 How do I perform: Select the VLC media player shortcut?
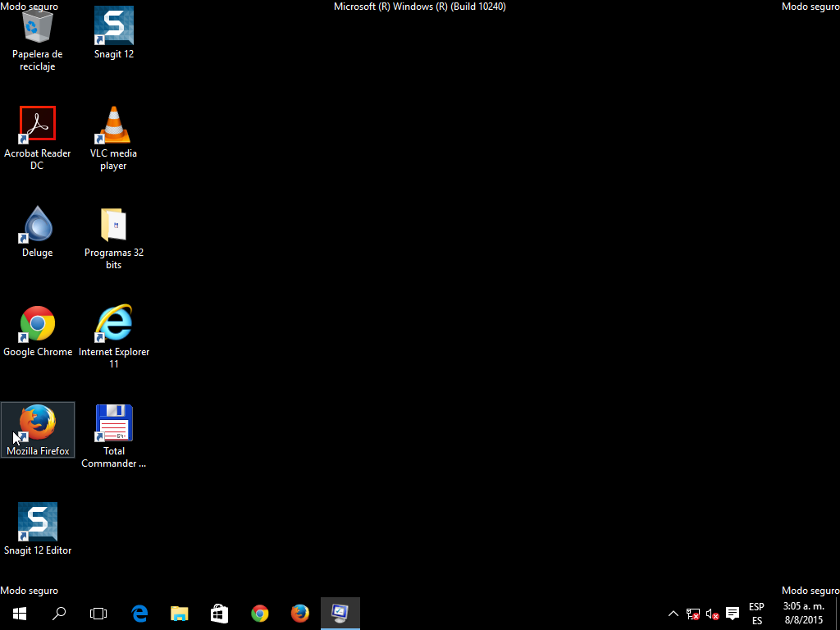113,138
